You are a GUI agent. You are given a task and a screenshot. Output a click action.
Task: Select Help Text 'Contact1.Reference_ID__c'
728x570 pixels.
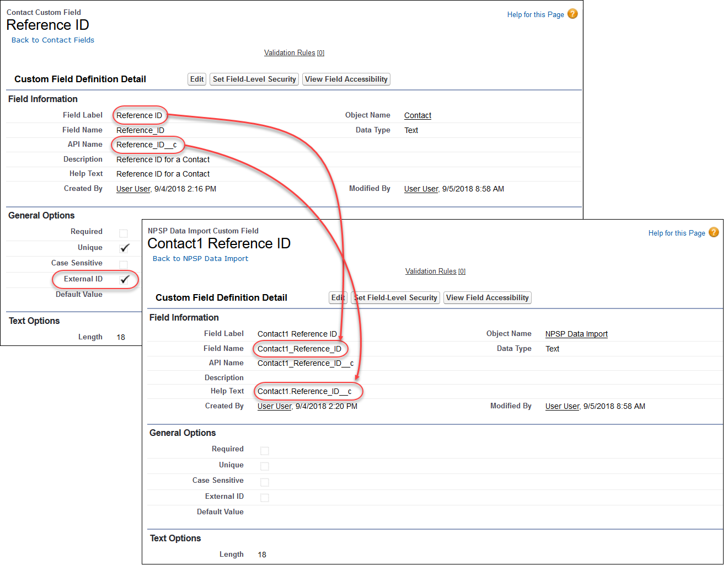tap(304, 391)
